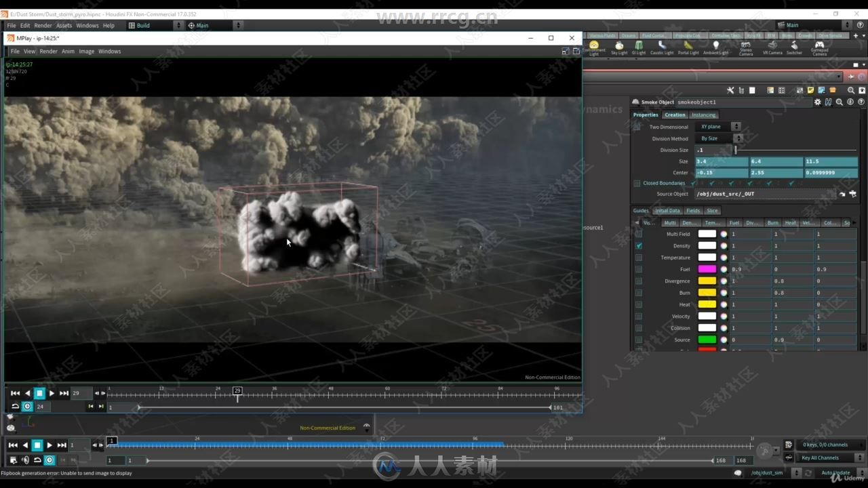This screenshot has width=868, height=488.
Task: Switch to the Initial Data tab
Action: (x=667, y=211)
